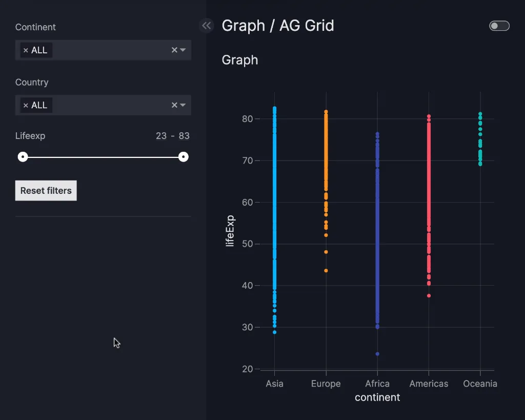Remove the ALL tag in Country filter
The image size is (525, 420).
26,105
